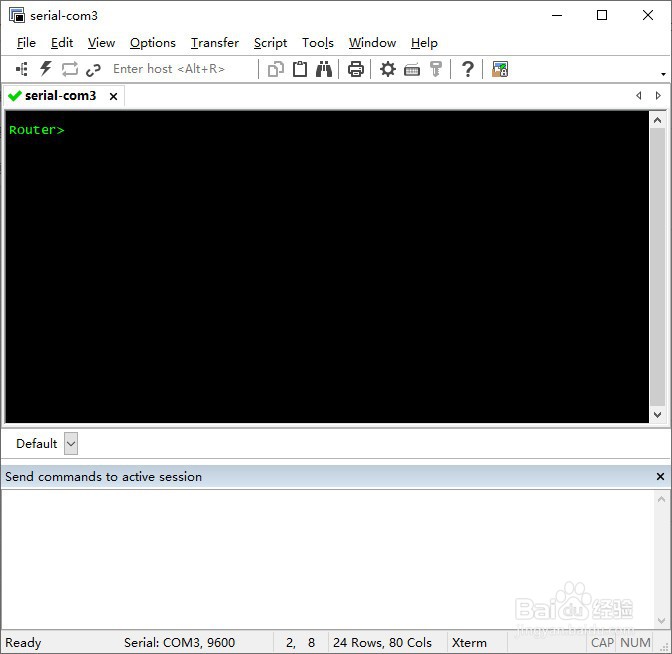The width and height of the screenshot is (672, 654).
Task: Open the Window menu
Action: click(372, 43)
